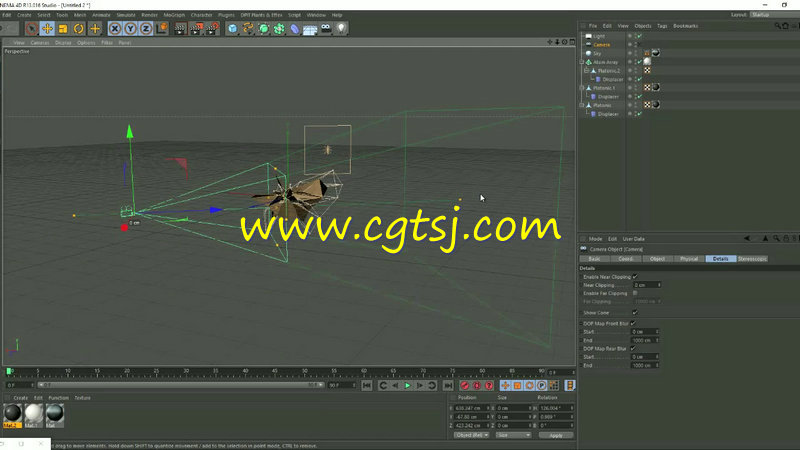
Task: Add a Cube primitive object
Action: point(233,29)
